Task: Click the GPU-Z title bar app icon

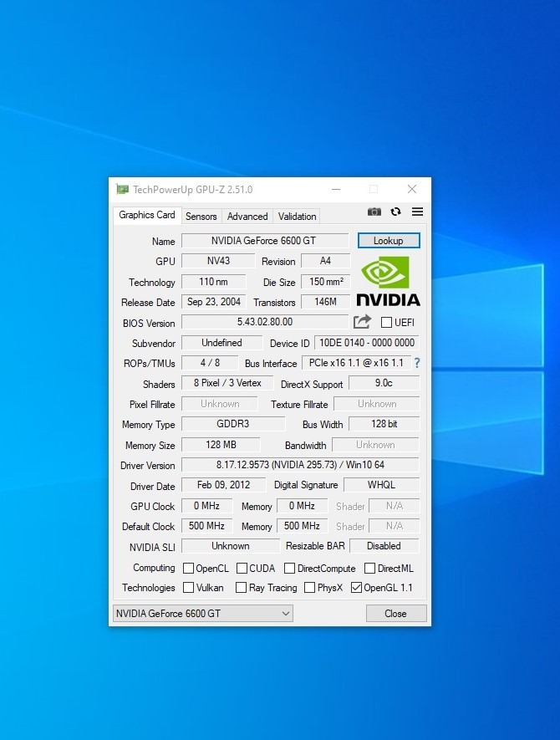Action: [123, 189]
